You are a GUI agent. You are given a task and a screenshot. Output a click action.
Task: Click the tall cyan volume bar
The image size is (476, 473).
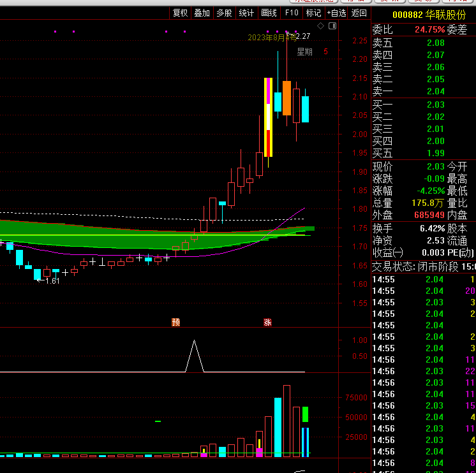coord(278,427)
